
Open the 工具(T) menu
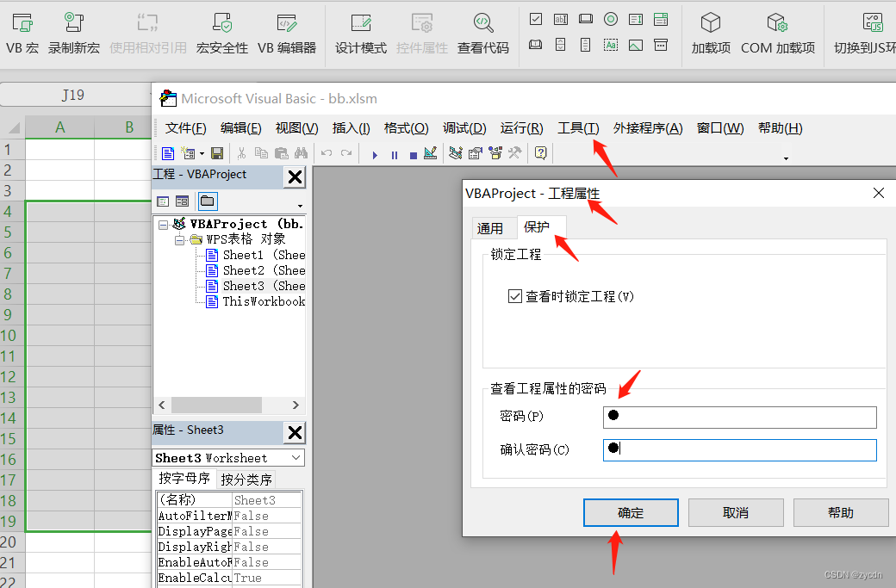[578, 128]
